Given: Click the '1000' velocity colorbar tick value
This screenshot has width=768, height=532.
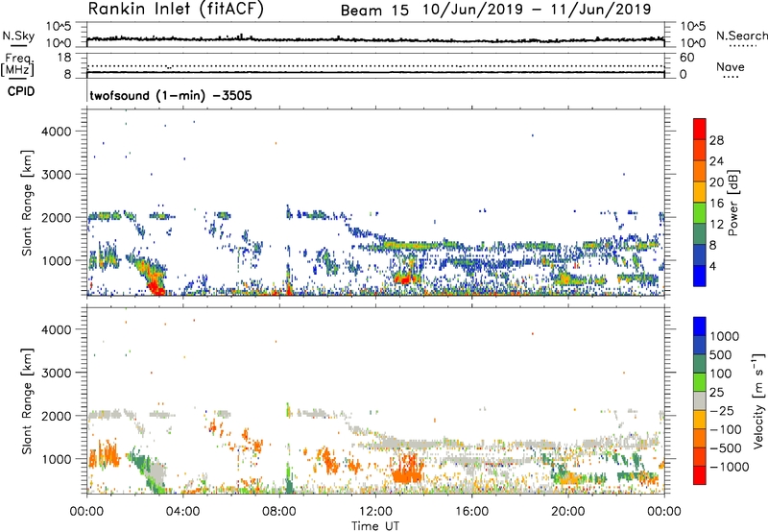Looking at the screenshot, I should pos(725,336).
